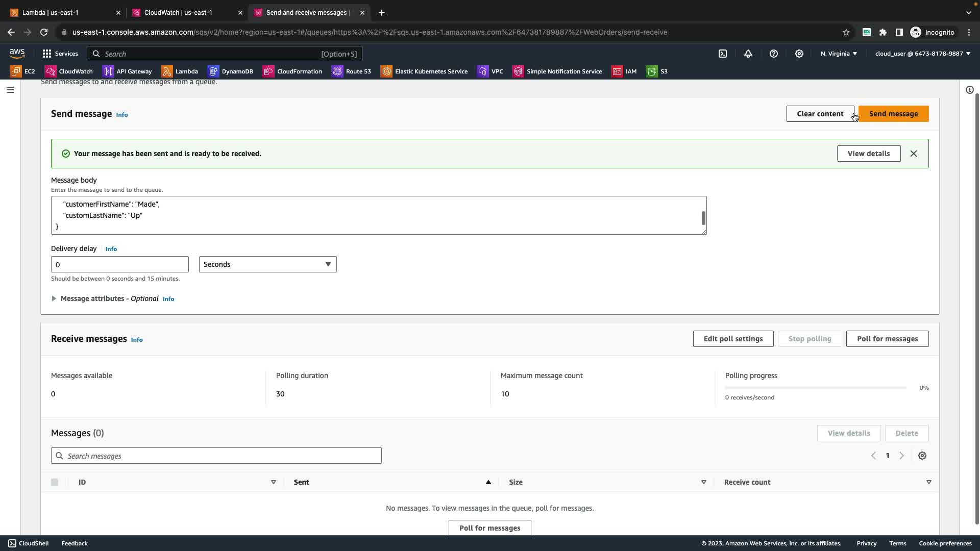Screen dimensions: 980x551
Task: Open the settings gear in AWS header
Action: coord(799,54)
